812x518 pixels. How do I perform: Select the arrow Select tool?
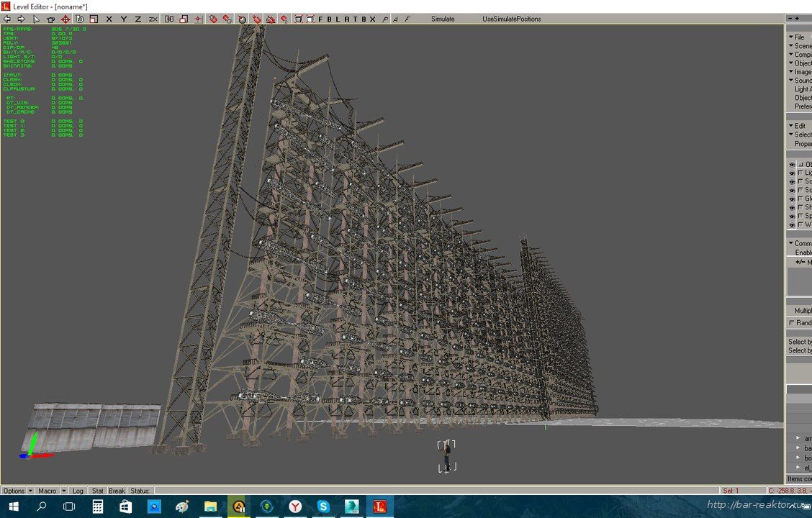[37, 19]
